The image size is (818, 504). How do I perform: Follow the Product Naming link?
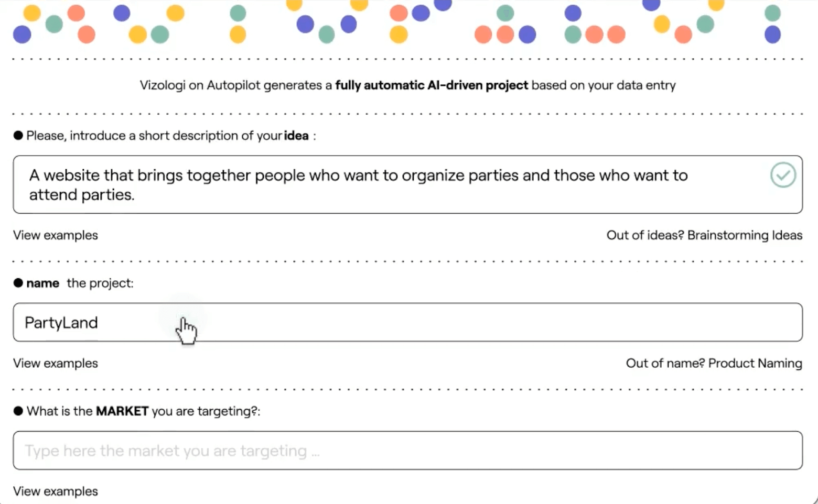coord(755,363)
